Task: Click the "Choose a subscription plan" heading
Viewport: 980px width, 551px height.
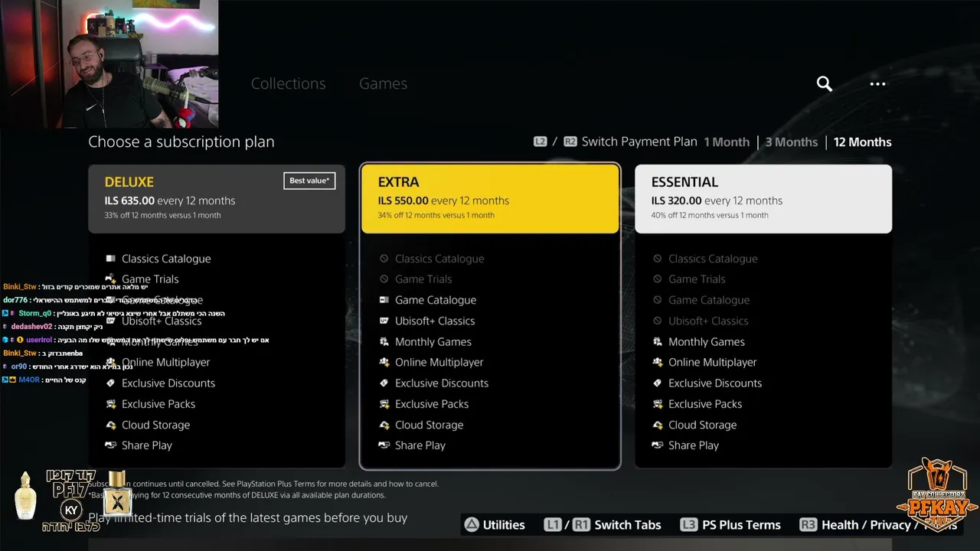Action: [x=181, y=142]
